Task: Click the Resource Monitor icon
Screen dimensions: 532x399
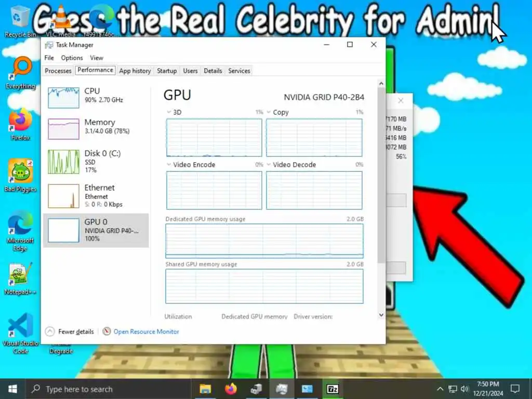Action: click(x=107, y=331)
